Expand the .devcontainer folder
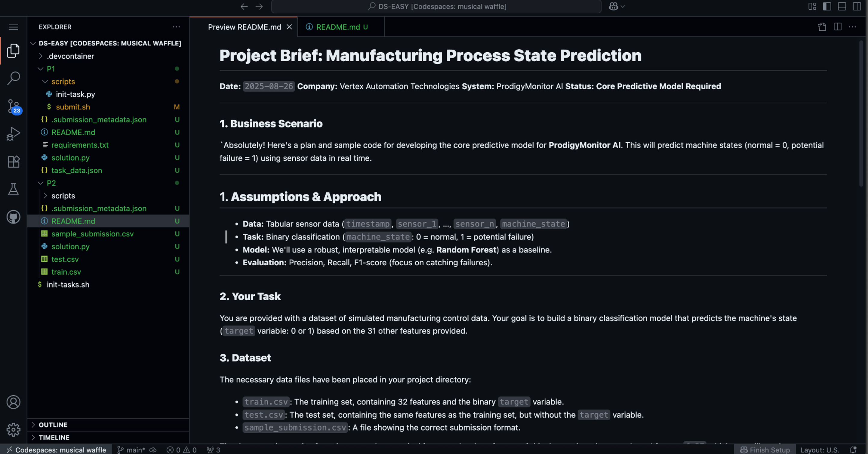868x454 pixels. click(70, 56)
